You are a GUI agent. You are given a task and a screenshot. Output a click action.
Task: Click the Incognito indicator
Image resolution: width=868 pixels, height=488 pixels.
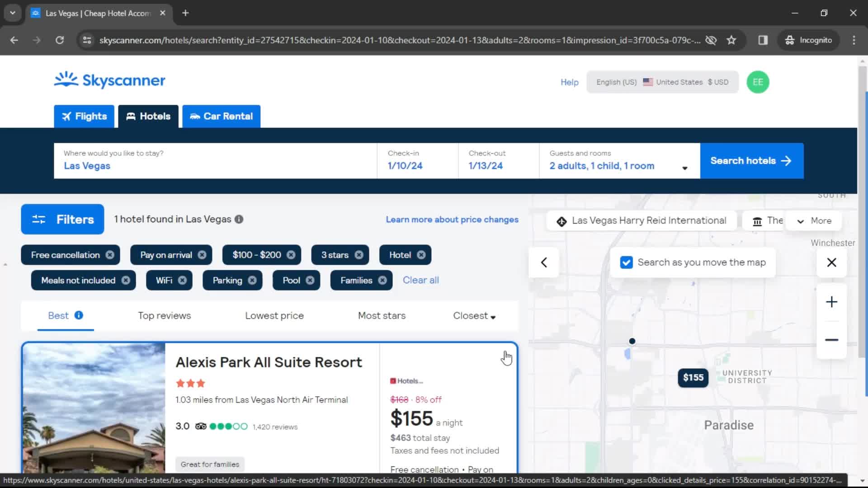point(809,40)
